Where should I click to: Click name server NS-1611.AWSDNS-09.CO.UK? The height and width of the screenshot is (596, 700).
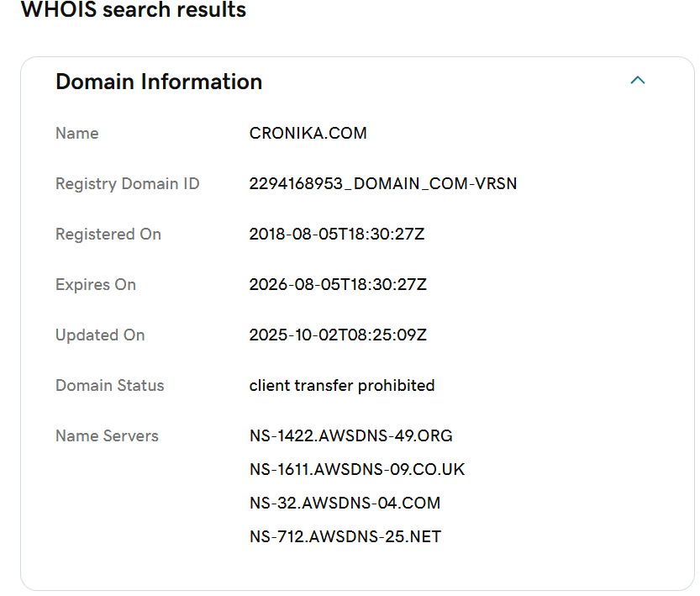pos(357,469)
